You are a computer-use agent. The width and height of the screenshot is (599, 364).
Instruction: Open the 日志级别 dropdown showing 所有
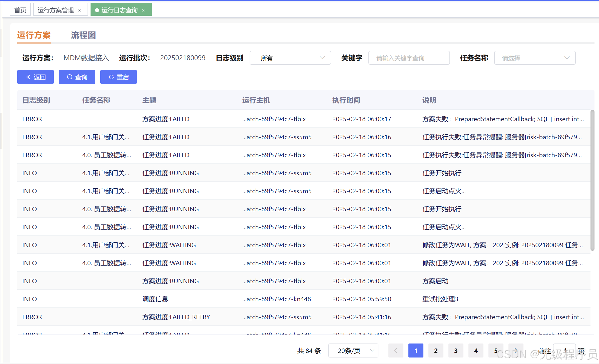290,58
